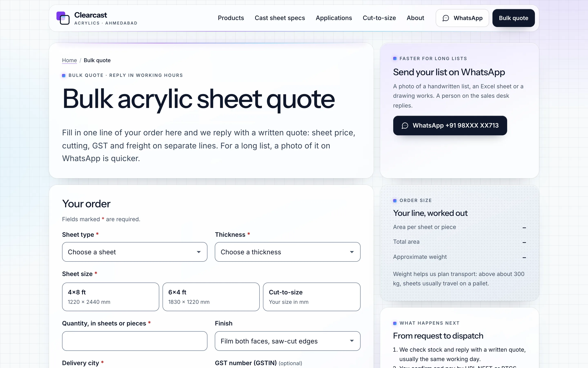
Task: Click the 'Area per sheet or piece' row
Action: [459, 227]
